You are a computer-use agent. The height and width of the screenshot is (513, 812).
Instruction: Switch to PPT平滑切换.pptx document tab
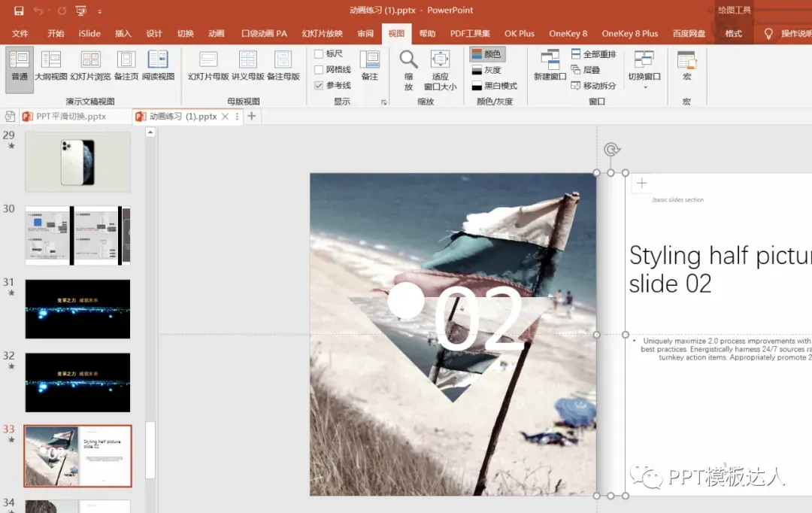(x=71, y=116)
